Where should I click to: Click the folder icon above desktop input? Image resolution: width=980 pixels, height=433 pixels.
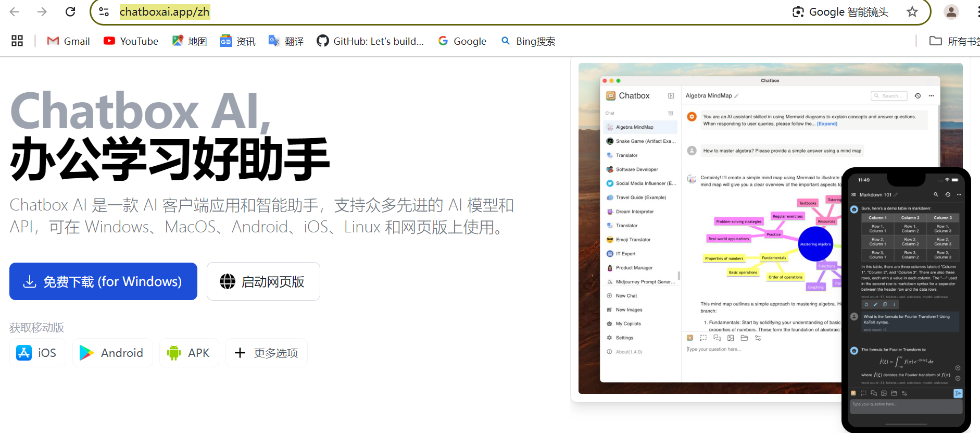[744, 338]
